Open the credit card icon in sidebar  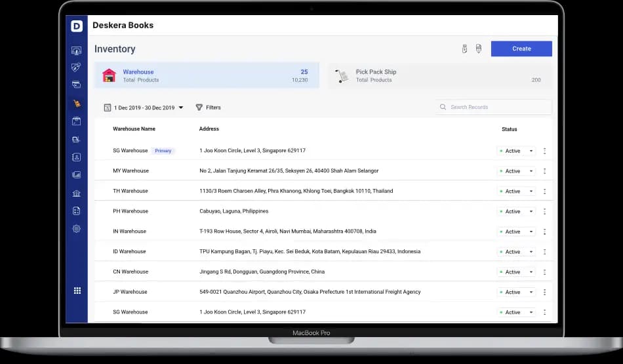(x=76, y=85)
